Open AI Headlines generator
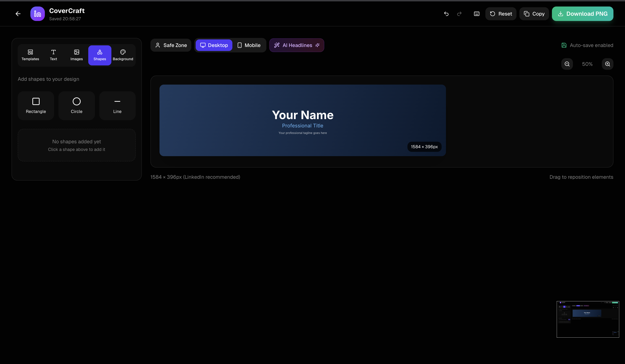This screenshot has width=625, height=364. 297,45
